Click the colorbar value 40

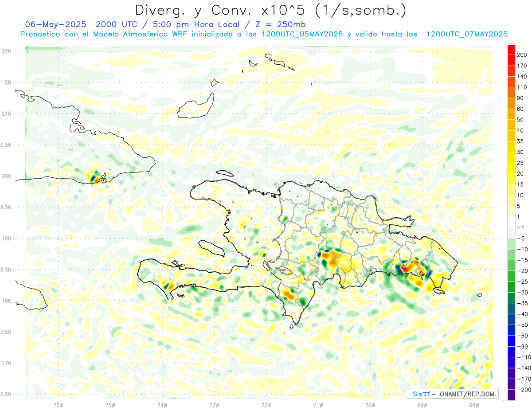click(x=520, y=130)
